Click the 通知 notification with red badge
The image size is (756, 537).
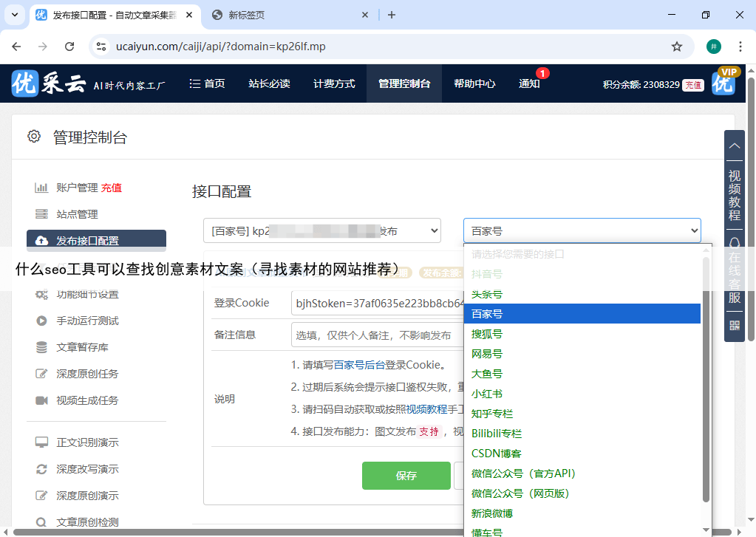(x=530, y=83)
